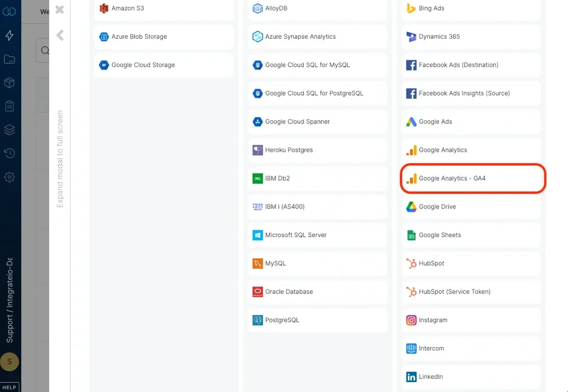Open version history via the clock icon
568x392 pixels.
click(x=10, y=153)
